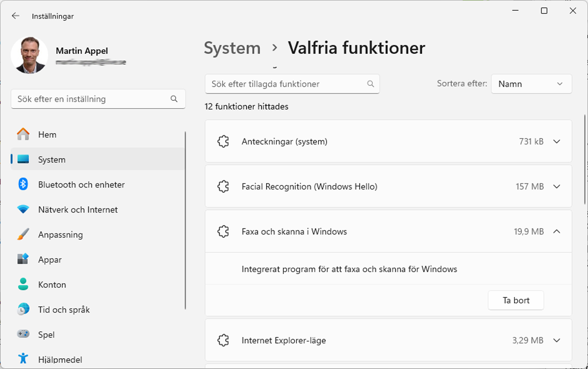This screenshot has height=369, width=588.
Task: Collapse Faxa och skanna i Windows
Action: tap(556, 231)
